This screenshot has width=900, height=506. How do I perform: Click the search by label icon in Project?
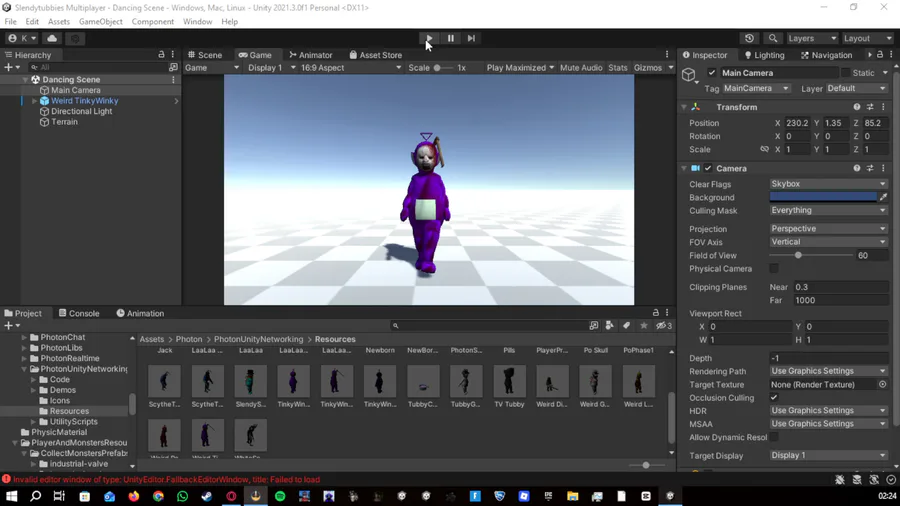[x=626, y=326]
